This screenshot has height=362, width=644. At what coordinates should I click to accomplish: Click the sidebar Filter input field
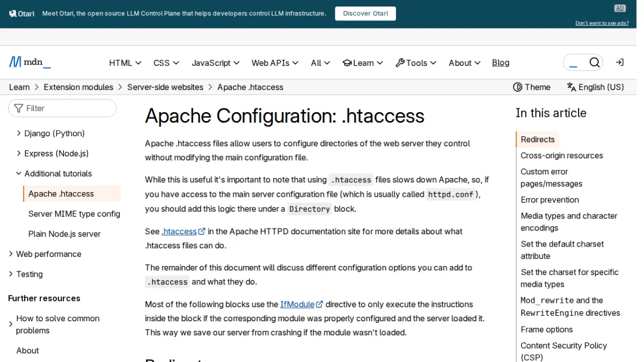pos(62,108)
